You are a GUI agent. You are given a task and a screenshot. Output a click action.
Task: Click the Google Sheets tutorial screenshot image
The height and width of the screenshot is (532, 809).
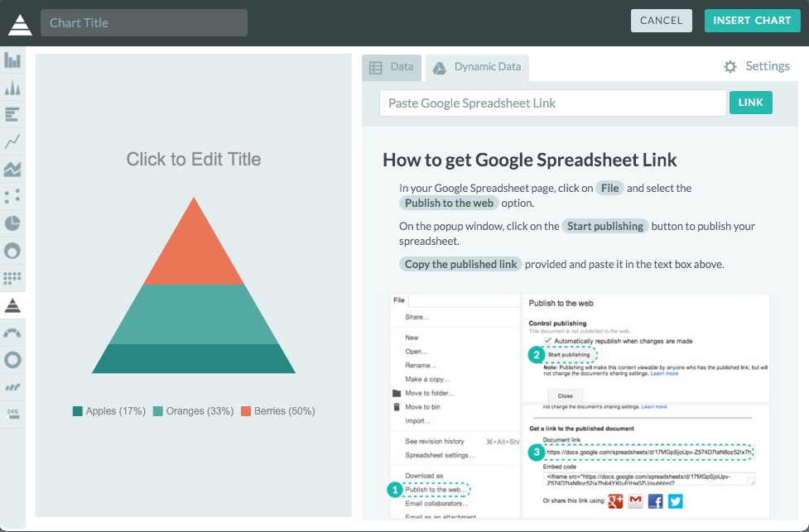coord(580,406)
